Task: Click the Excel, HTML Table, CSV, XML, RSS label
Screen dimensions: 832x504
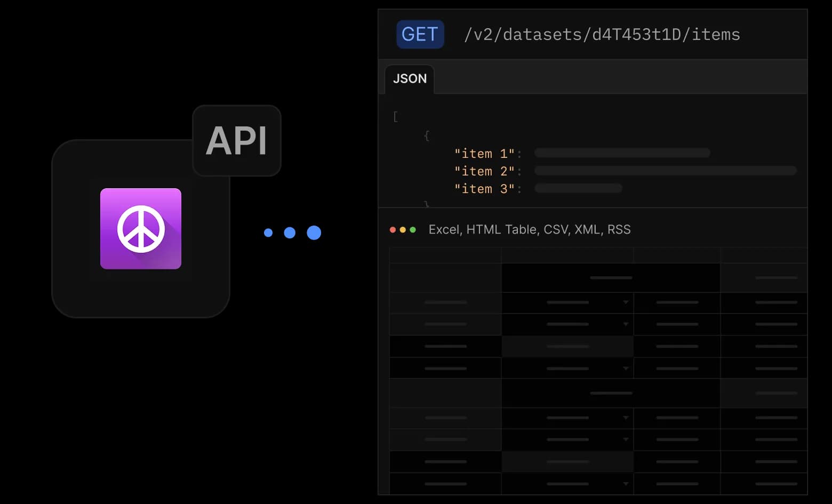Action: click(x=530, y=230)
